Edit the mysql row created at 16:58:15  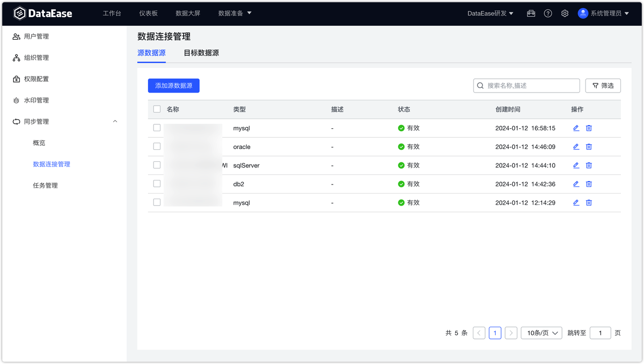click(x=576, y=128)
